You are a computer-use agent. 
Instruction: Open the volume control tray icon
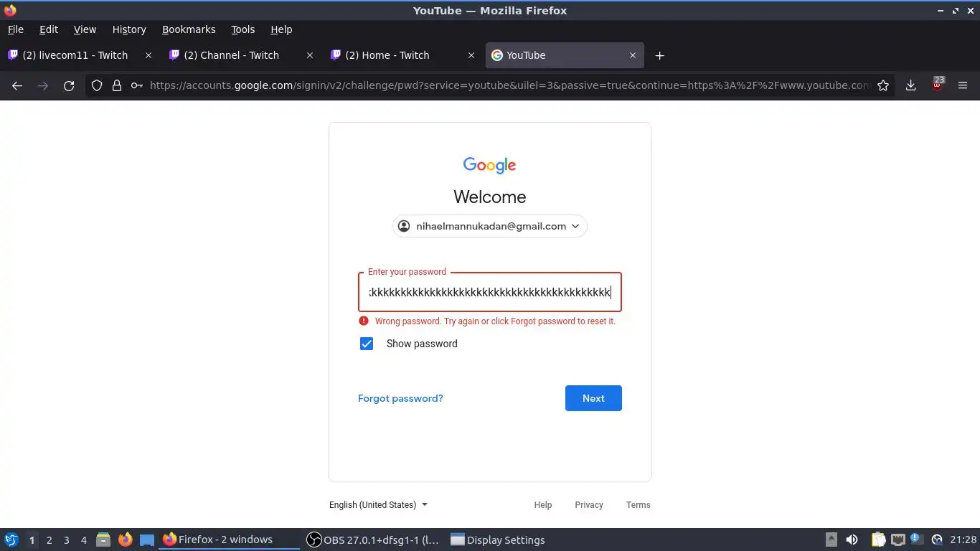(852, 540)
